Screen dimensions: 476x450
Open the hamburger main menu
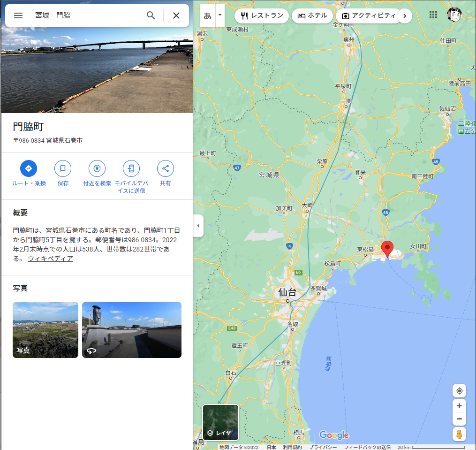18,15
